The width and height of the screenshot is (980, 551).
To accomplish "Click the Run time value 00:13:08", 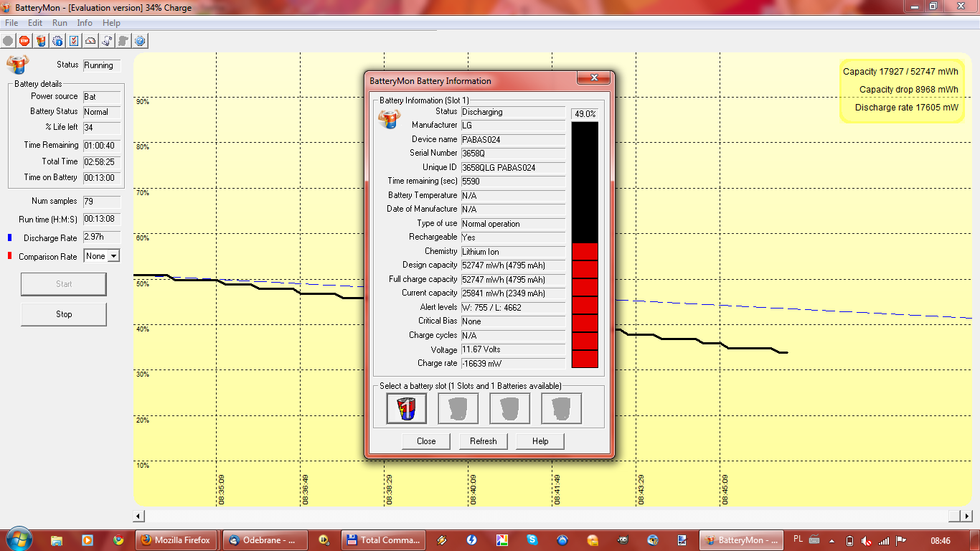I will [102, 219].
